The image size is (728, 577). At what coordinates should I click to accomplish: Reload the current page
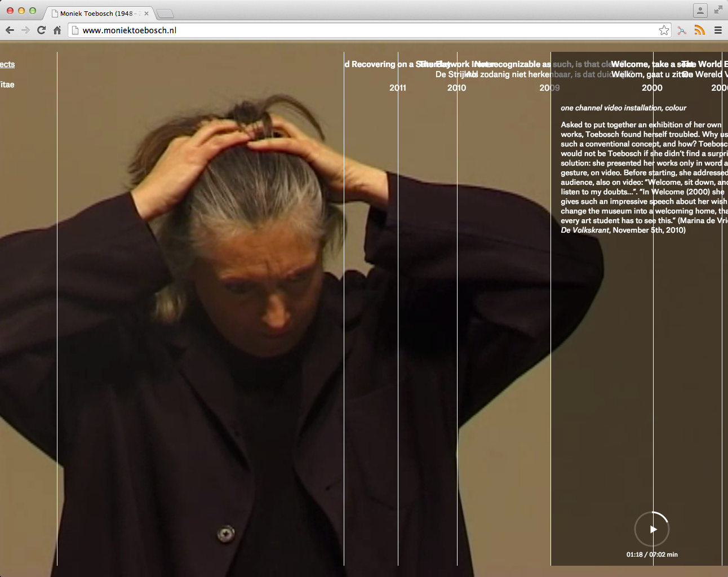click(41, 30)
